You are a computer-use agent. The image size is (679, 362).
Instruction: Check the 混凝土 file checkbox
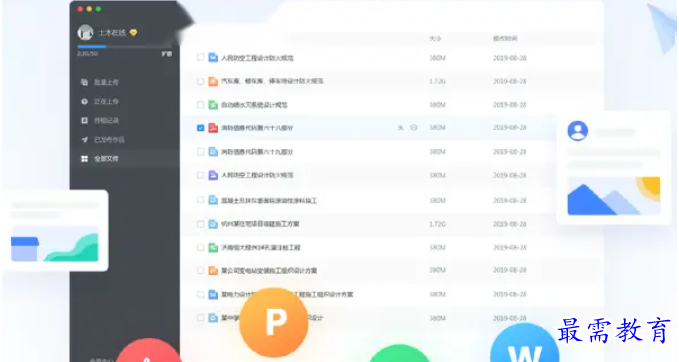coord(200,200)
